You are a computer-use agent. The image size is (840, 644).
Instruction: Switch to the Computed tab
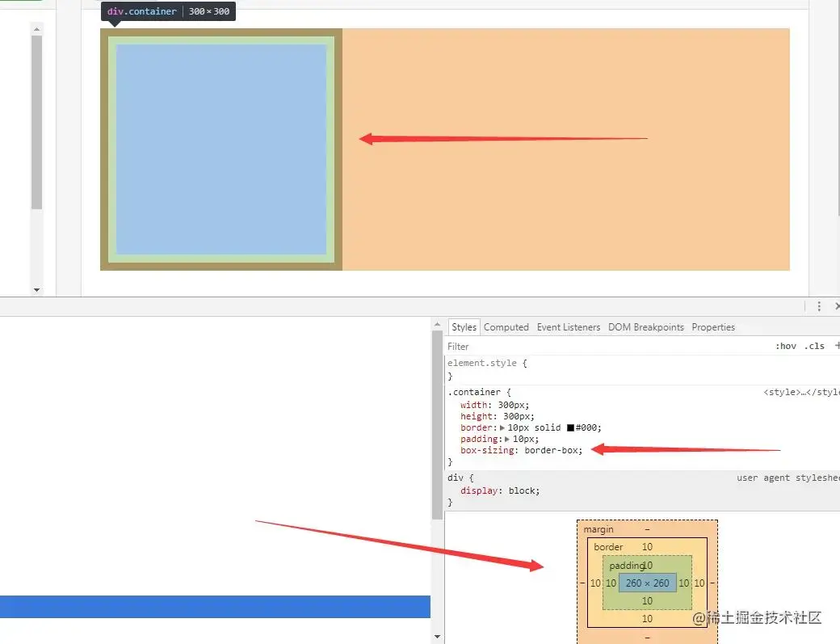click(x=506, y=326)
